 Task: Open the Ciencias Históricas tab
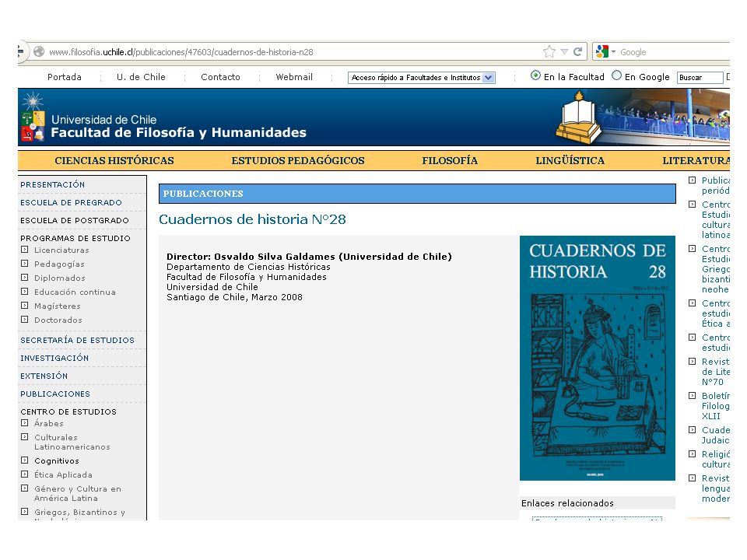(x=114, y=160)
